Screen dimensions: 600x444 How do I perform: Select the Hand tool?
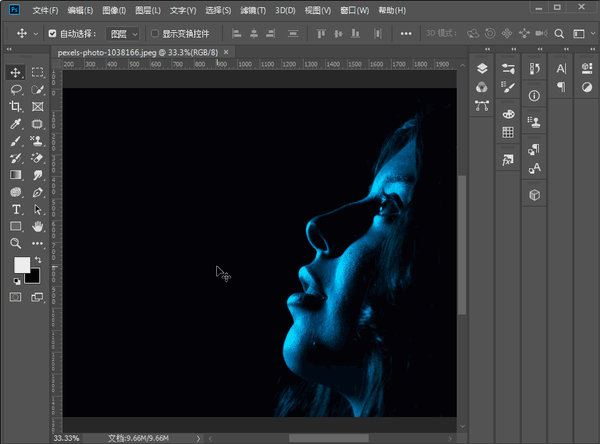click(x=38, y=226)
